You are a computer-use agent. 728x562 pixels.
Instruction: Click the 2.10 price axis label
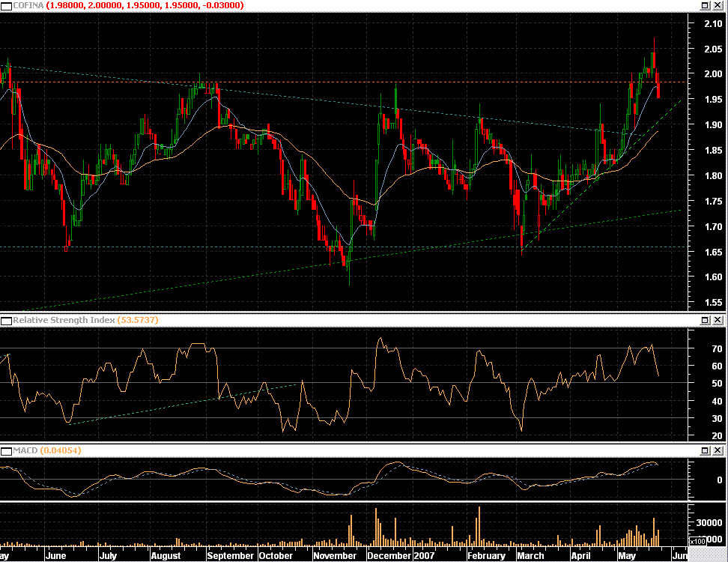coord(713,24)
